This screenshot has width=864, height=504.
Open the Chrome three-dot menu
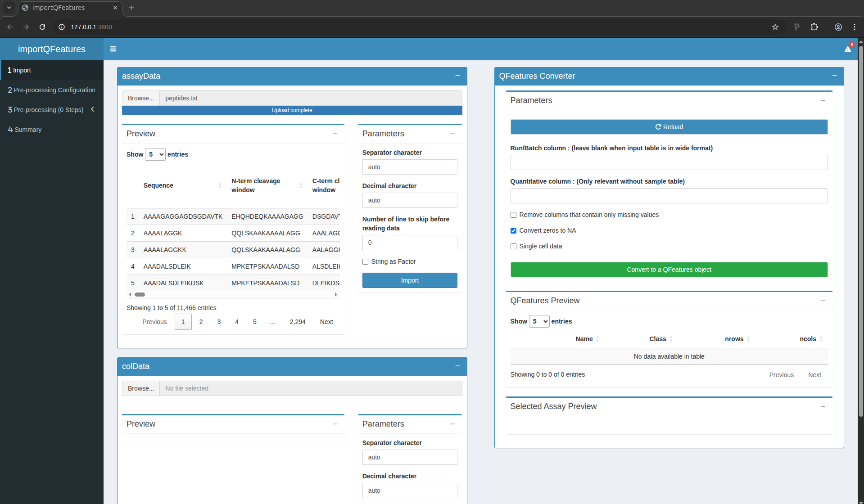(854, 27)
